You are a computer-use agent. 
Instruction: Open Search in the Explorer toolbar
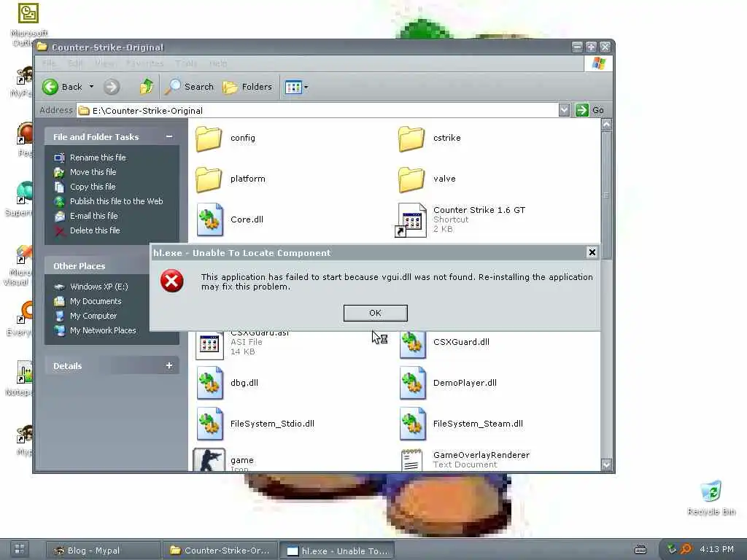(190, 87)
